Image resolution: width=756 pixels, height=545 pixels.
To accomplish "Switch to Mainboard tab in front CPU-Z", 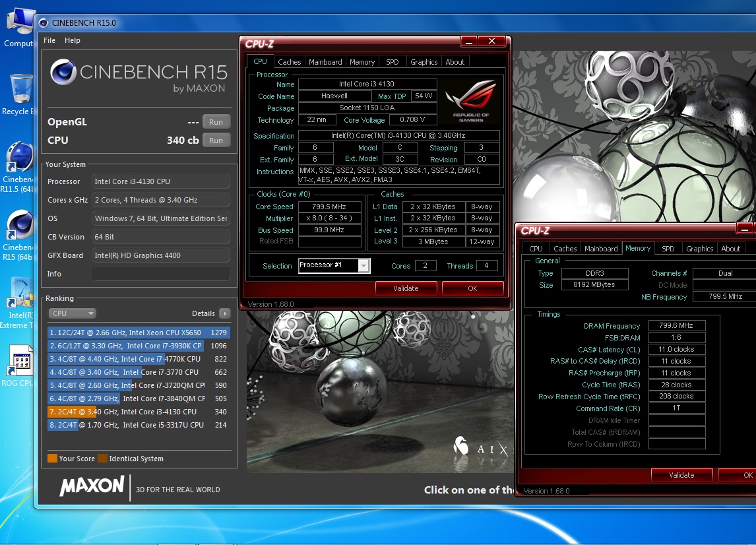I will pyautogui.click(x=325, y=62).
